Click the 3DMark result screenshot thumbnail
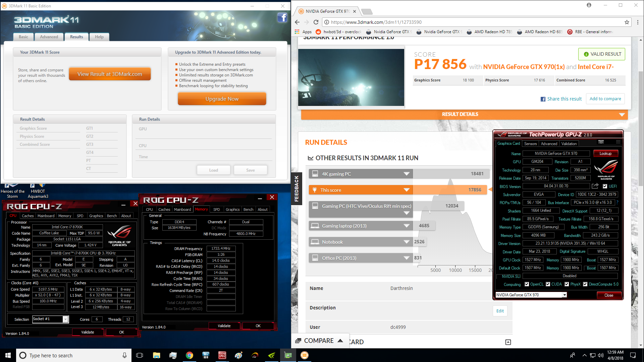Screen dimensions: 644x362 click(351, 77)
